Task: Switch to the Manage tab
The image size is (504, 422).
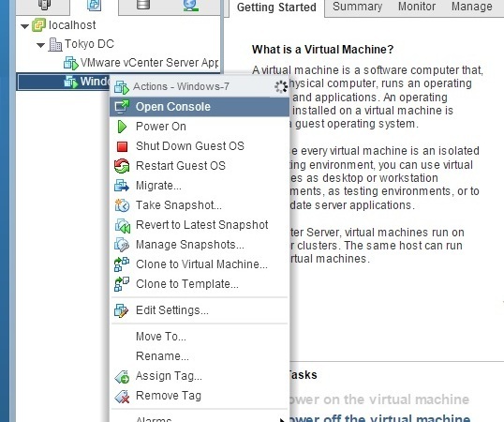Action: pyautogui.click(x=472, y=7)
